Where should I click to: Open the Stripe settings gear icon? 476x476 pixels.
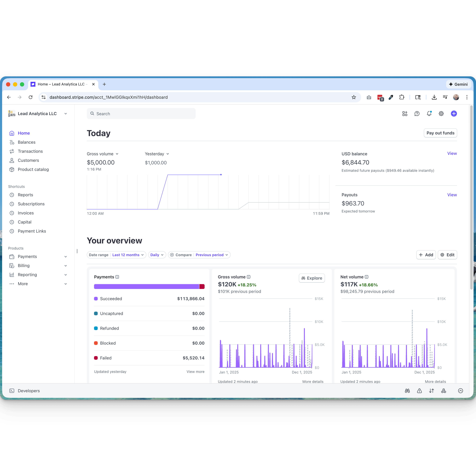click(x=441, y=114)
